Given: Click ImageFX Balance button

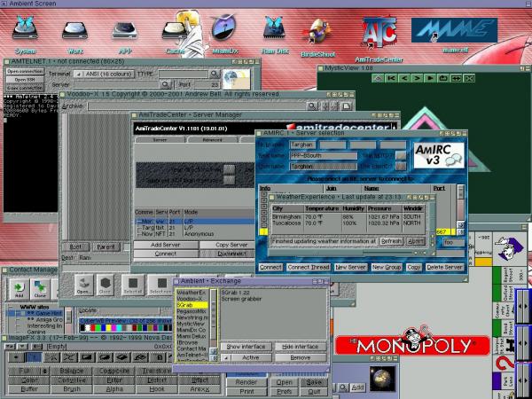Looking at the screenshot, I should click(72, 372).
